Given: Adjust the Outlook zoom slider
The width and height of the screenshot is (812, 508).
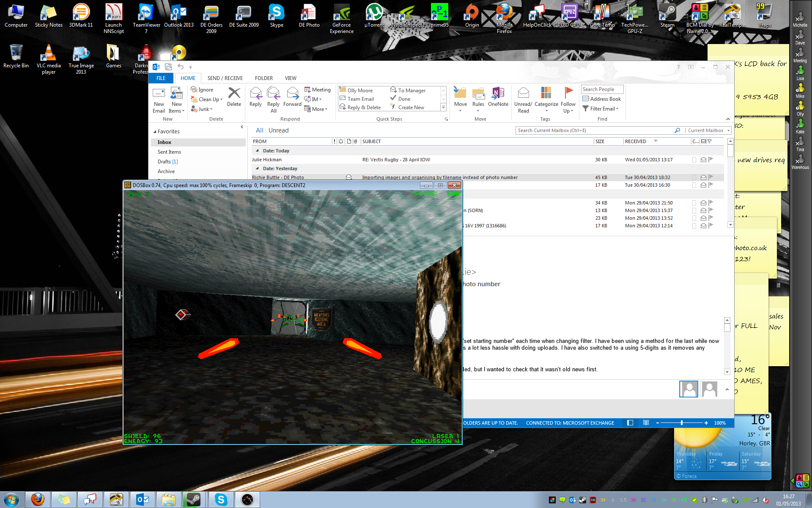Looking at the screenshot, I should tap(682, 423).
